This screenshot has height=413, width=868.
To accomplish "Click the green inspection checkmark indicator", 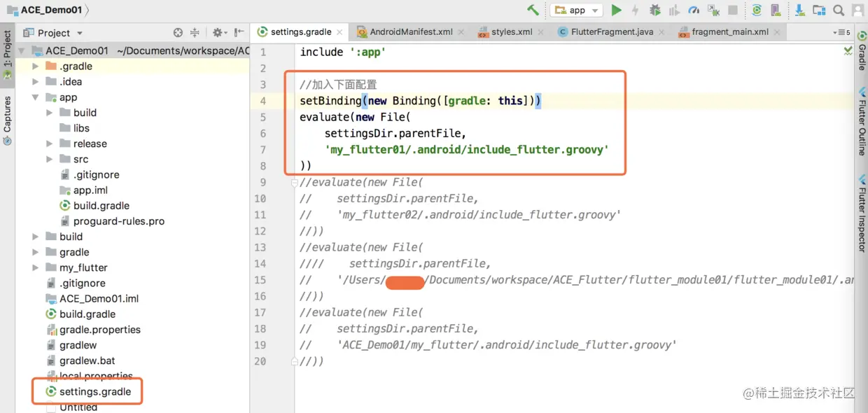I will point(848,51).
